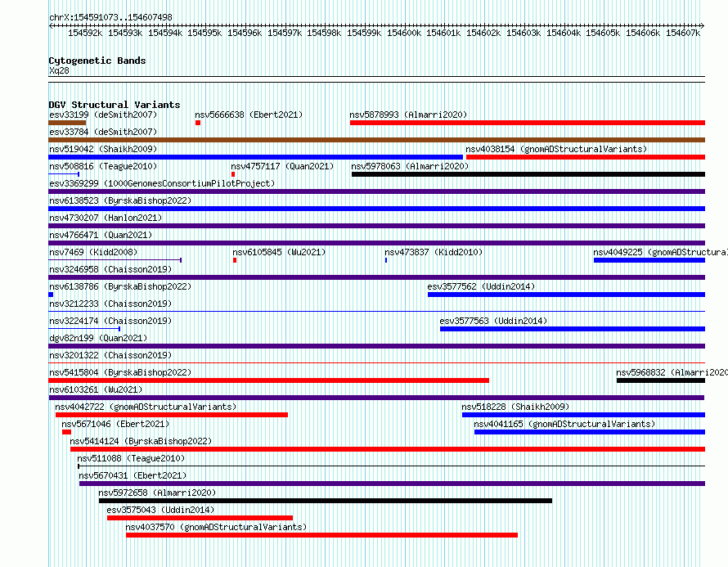
Task: Select nsv4041165 (gnomADStructuralVariants) label
Action: click(x=564, y=424)
